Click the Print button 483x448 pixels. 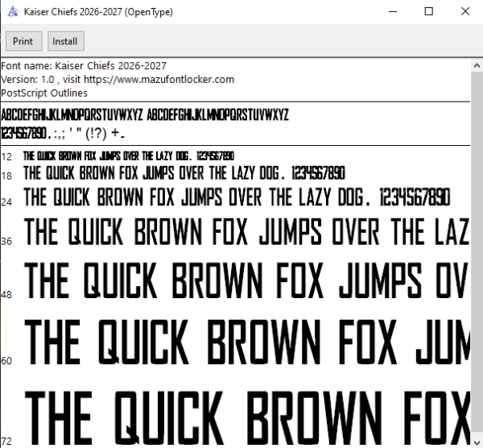(23, 41)
